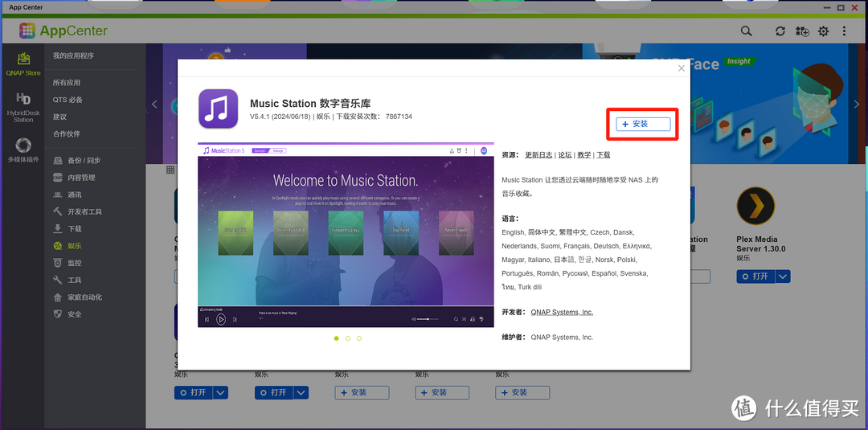This screenshot has width=868, height=430.
Task: Click the AppCenter logo icon
Action: point(27,31)
